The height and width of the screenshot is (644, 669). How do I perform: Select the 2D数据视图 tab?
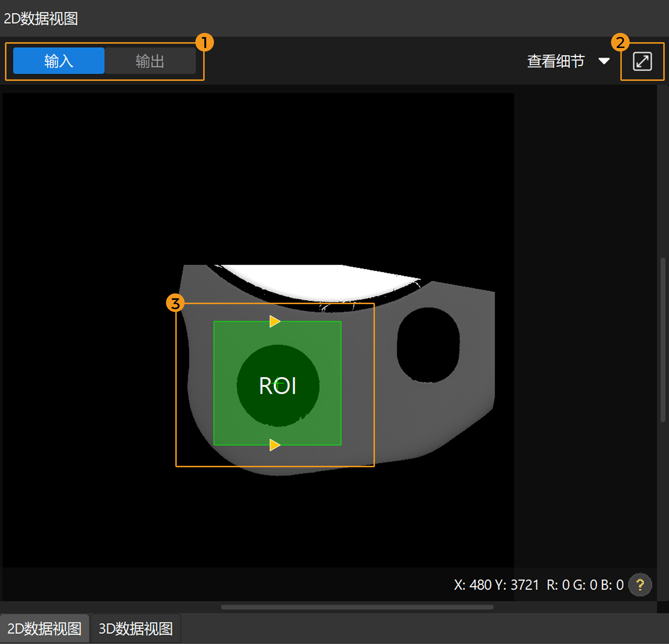(x=45, y=628)
